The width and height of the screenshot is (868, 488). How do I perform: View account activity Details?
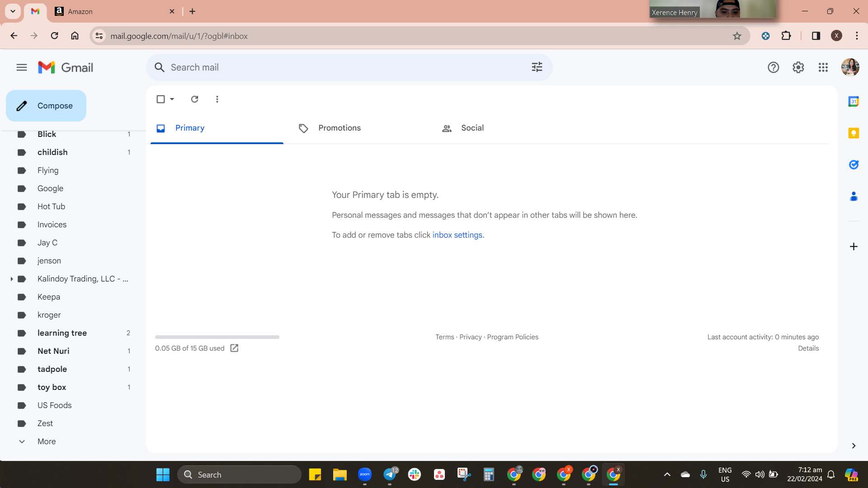pos(808,348)
